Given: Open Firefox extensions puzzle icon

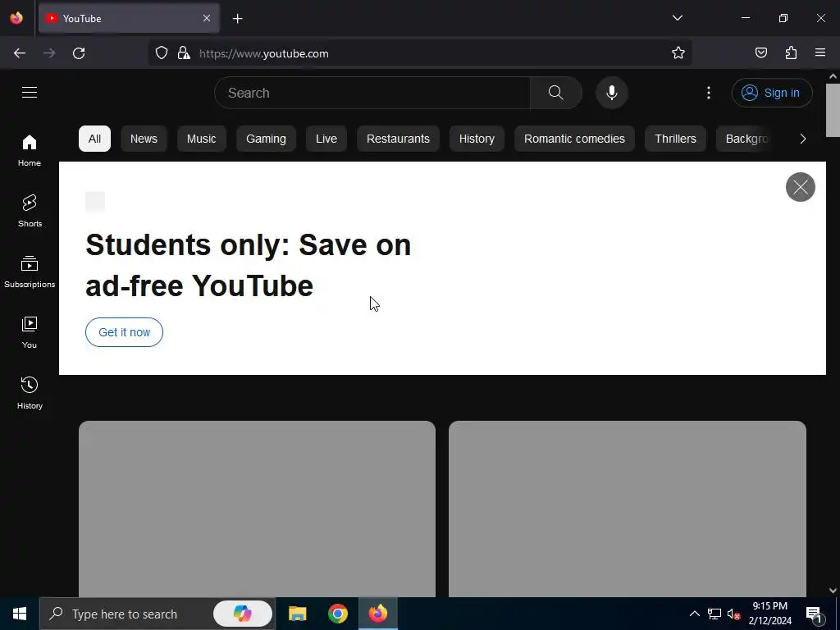Looking at the screenshot, I should (x=792, y=52).
